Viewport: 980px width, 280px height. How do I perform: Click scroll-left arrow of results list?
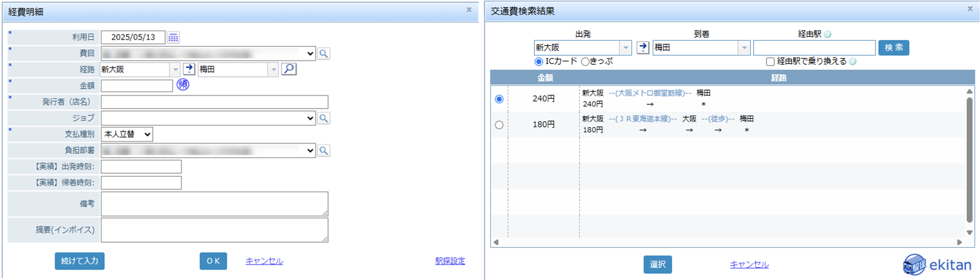click(496, 242)
